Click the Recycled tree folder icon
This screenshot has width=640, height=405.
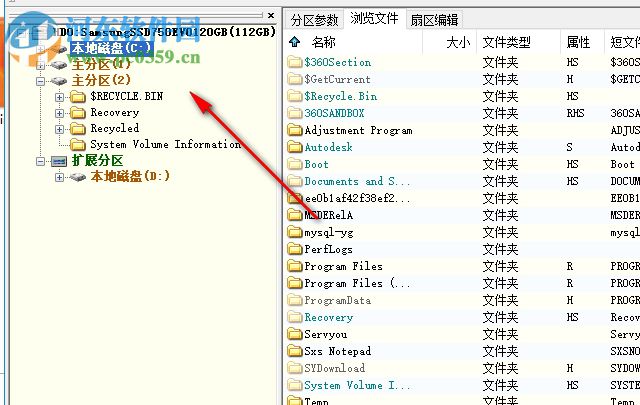tap(78, 129)
